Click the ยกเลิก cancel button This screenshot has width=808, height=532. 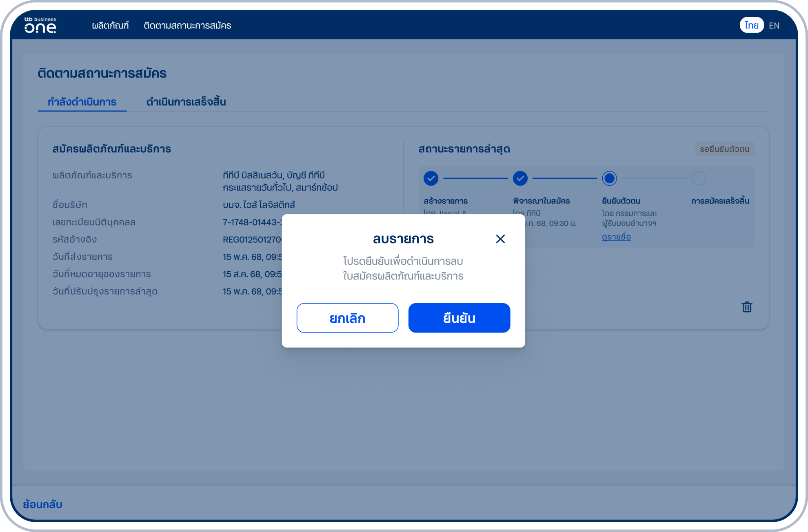(x=347, y=318)
